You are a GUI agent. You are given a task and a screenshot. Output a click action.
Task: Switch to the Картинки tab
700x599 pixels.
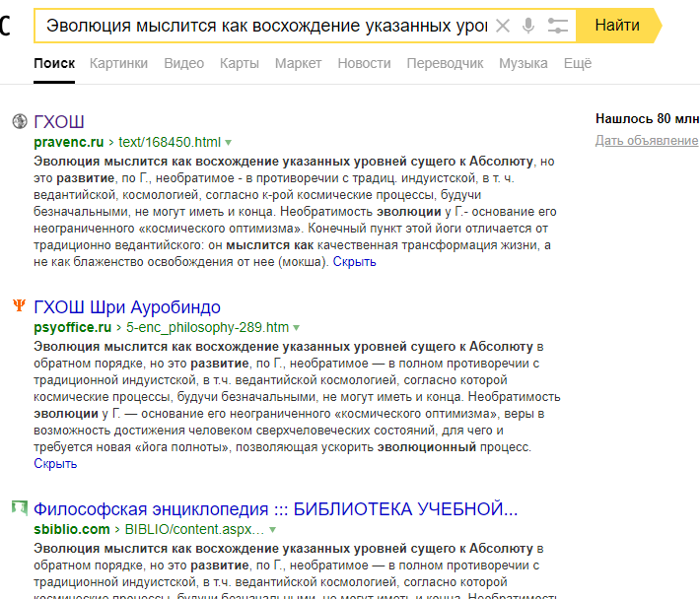[x=118, y=63]
